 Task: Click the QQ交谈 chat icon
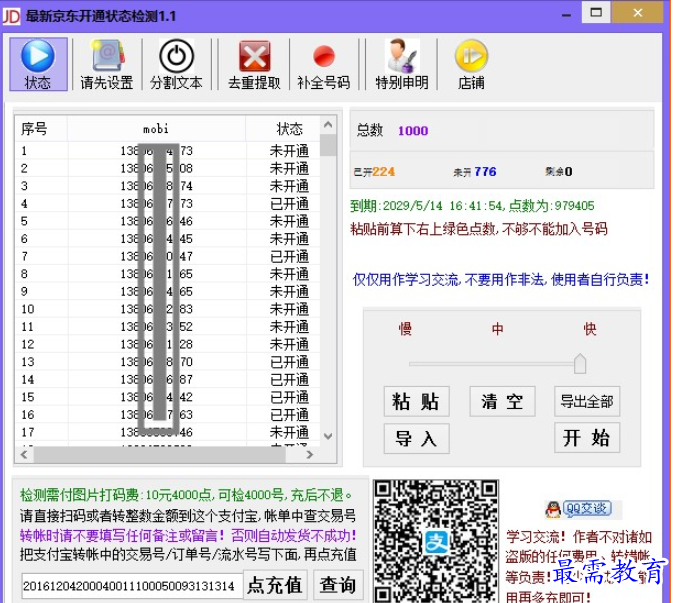point(584,509)
